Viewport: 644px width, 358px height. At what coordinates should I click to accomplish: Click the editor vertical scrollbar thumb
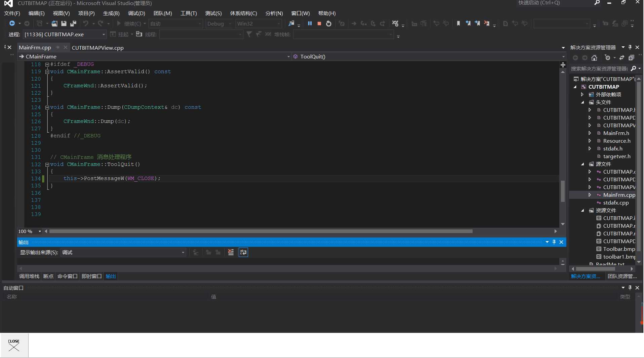[563, 191]
